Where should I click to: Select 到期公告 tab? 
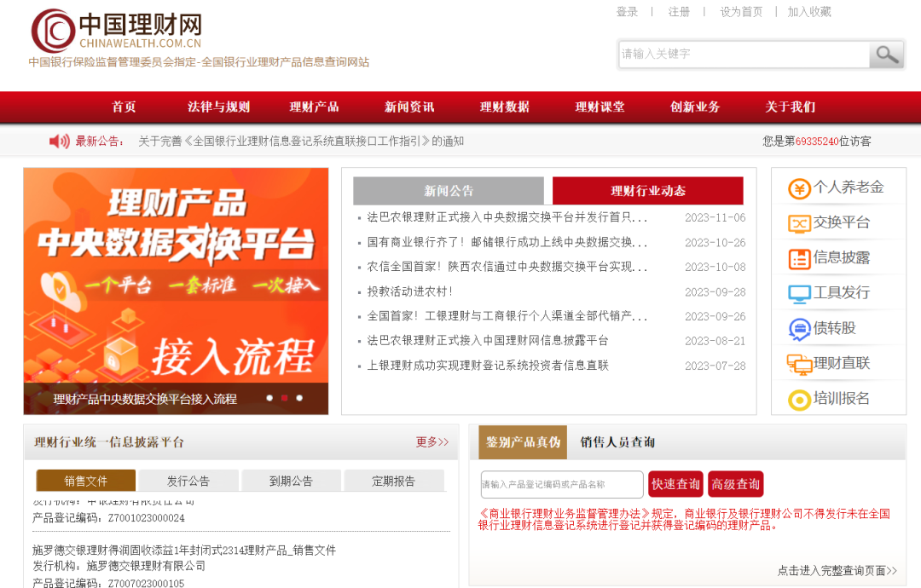click(x=291, y=481)
